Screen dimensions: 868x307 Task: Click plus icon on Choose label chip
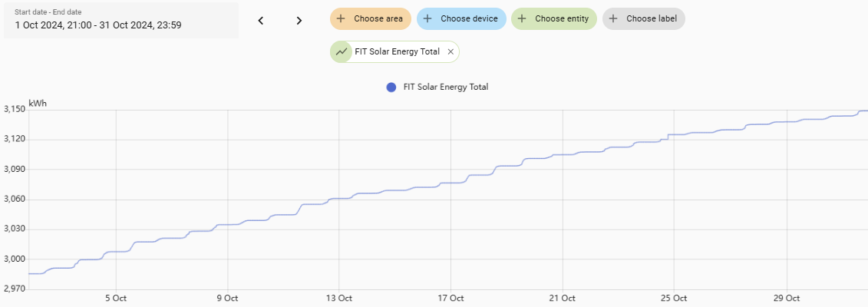[614, 18]
